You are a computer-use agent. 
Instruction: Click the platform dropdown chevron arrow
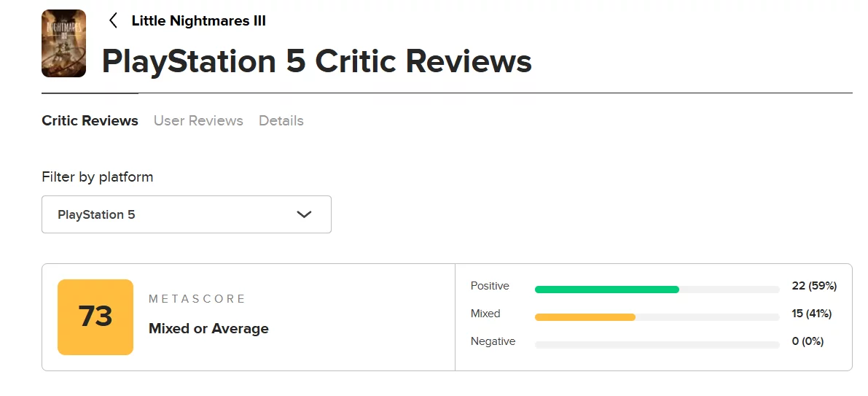pos(305,214)
